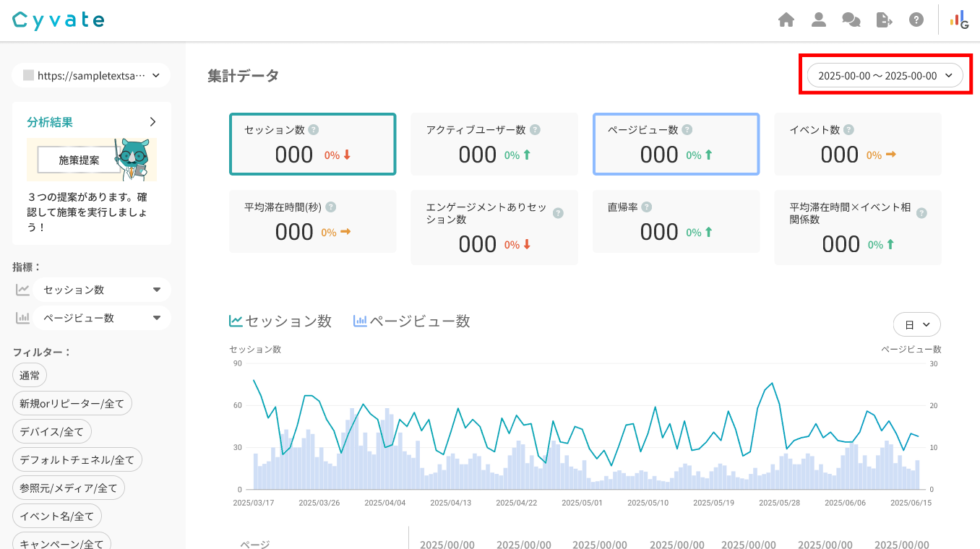Toggle the 通常 filter chip

tap(30, 375)
